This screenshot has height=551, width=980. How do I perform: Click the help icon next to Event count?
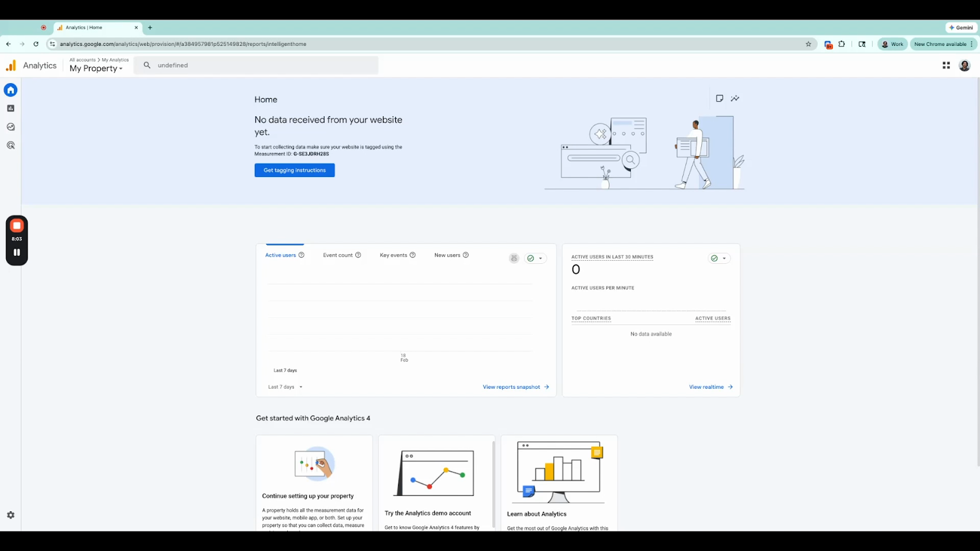pos(358,255)
